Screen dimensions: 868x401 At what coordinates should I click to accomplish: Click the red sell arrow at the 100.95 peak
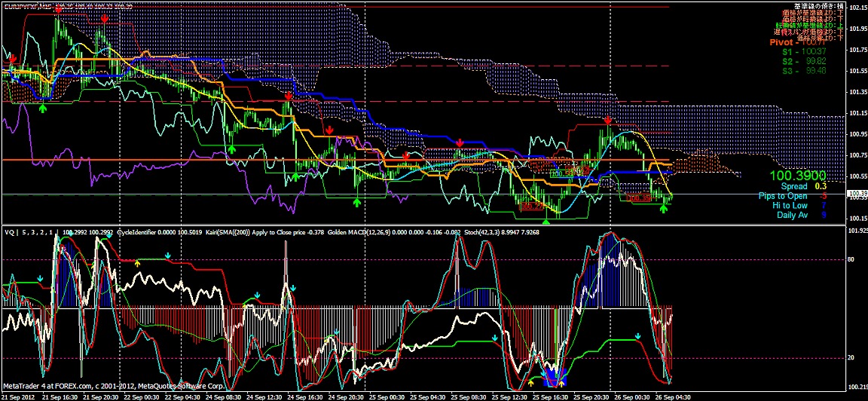(x=608, y=121)
